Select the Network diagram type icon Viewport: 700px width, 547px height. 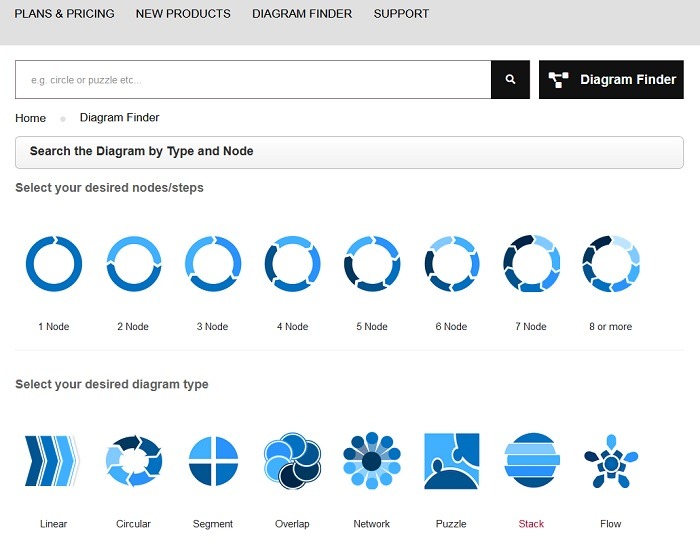click(x=372, y=461)
